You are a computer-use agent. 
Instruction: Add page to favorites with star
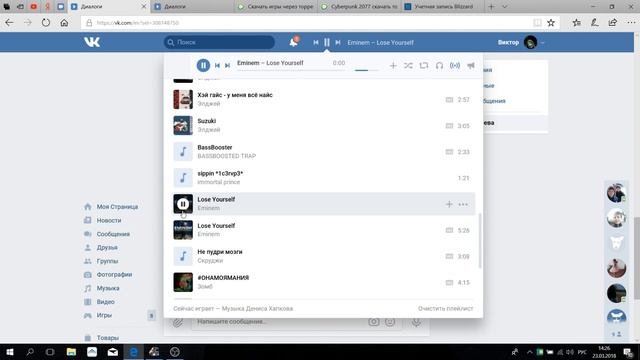coord(551,23)
